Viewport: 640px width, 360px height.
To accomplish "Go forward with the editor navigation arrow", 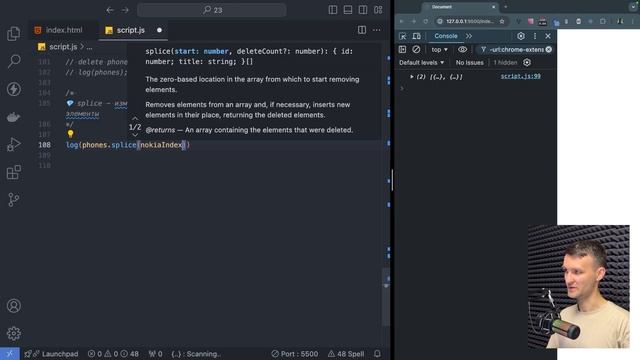I will coord(125,10).
